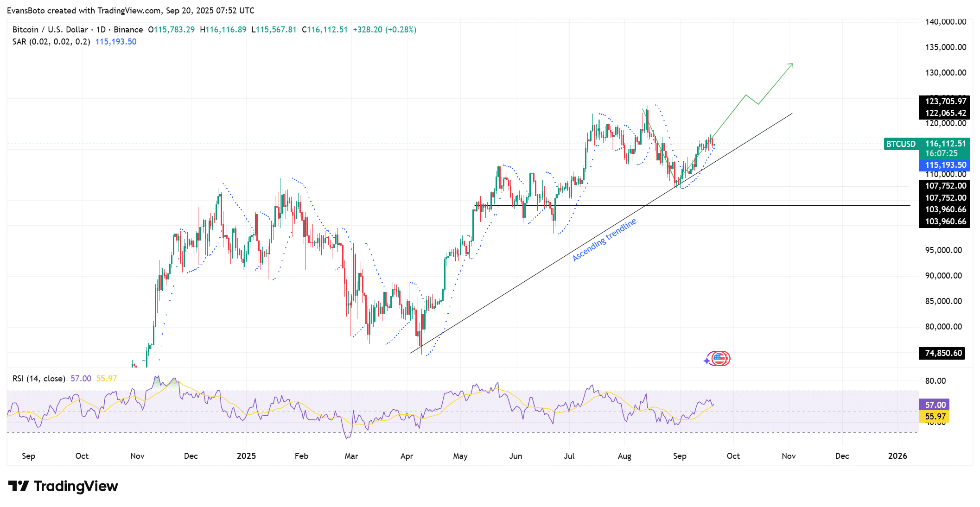Click the purple sparkle icon on chart
The width and height of the screenshot is (980, 507).
pos(706,361)
